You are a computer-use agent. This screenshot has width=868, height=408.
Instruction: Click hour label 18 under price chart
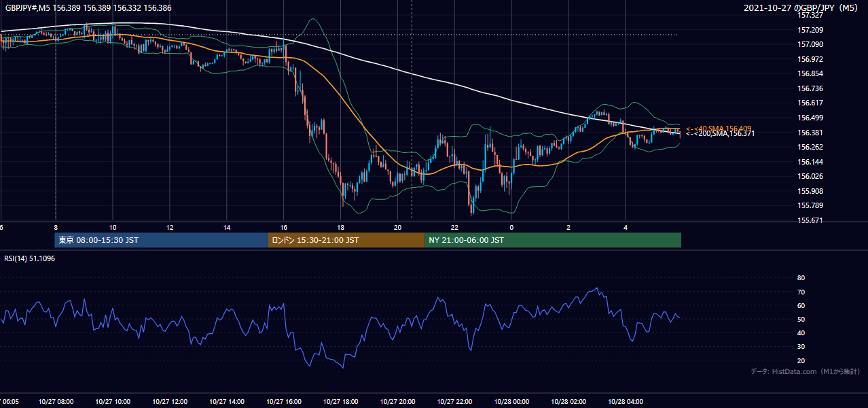(341, 228)
